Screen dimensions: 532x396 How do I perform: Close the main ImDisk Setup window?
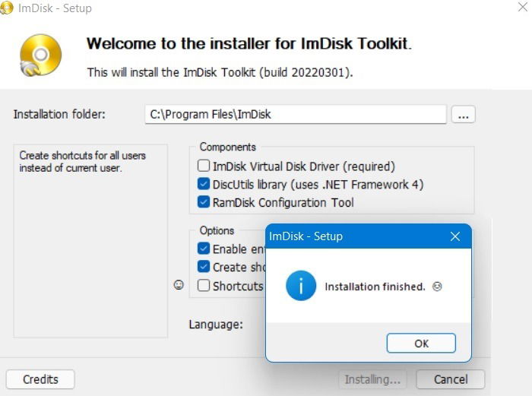[523, 7]
